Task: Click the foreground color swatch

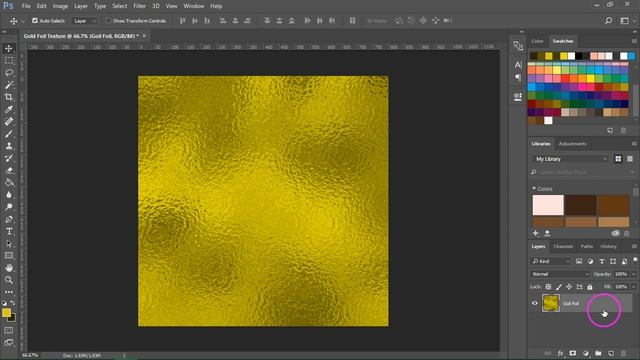Action: click(6, 313)
